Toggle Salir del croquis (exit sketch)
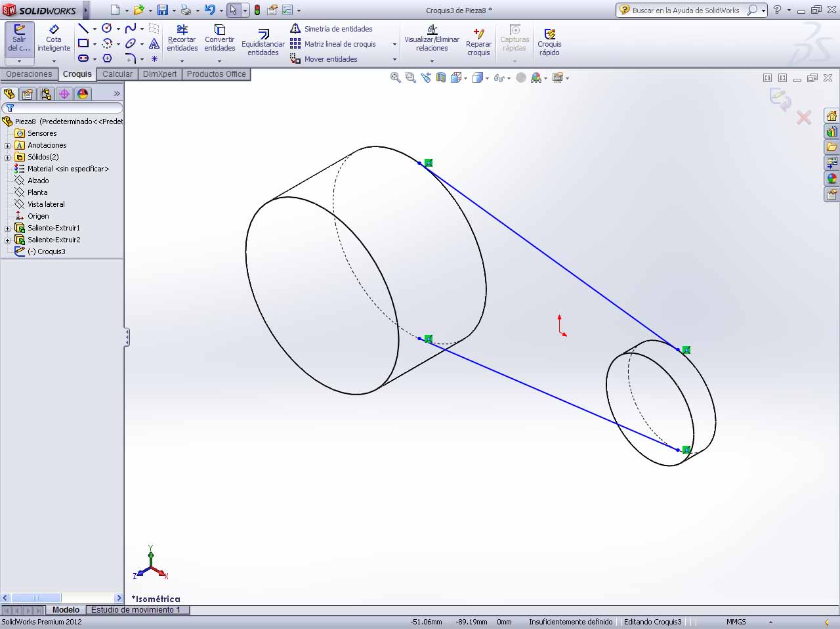The height and width of the screenshot is (629, 840). pyautogui.click(x=19, y=38)
